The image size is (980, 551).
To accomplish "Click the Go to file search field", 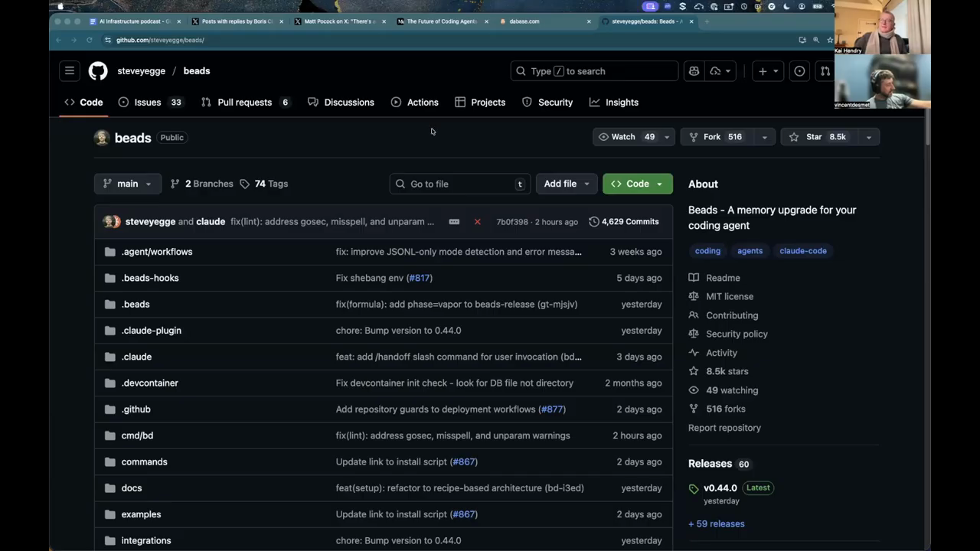I will click(x=459, y=184).
